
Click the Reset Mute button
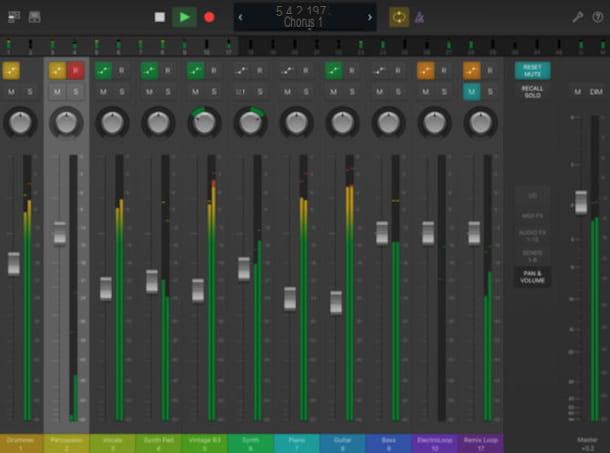[x=532, y=71]
